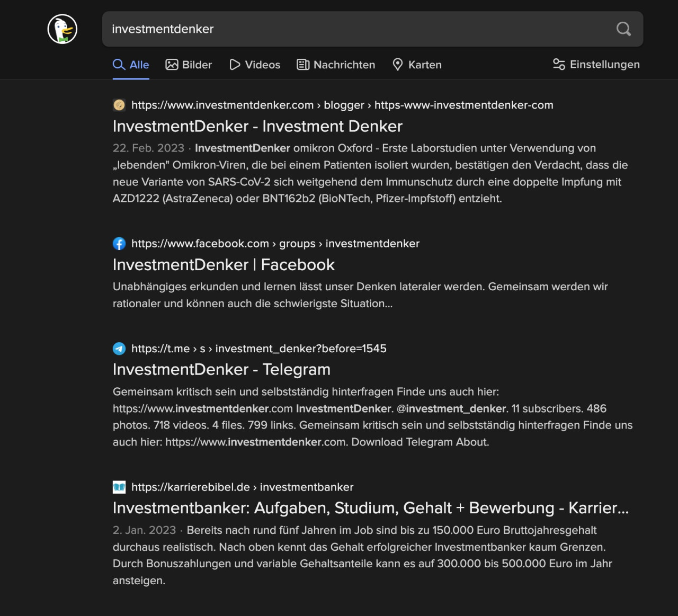Switch to the Videos tab

[254, 65]
